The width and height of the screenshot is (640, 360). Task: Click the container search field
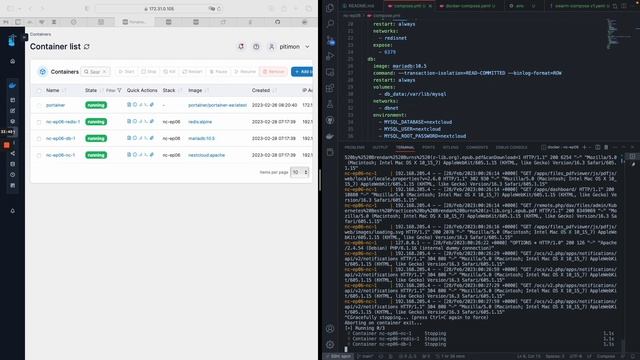click(x=95, y=71)
